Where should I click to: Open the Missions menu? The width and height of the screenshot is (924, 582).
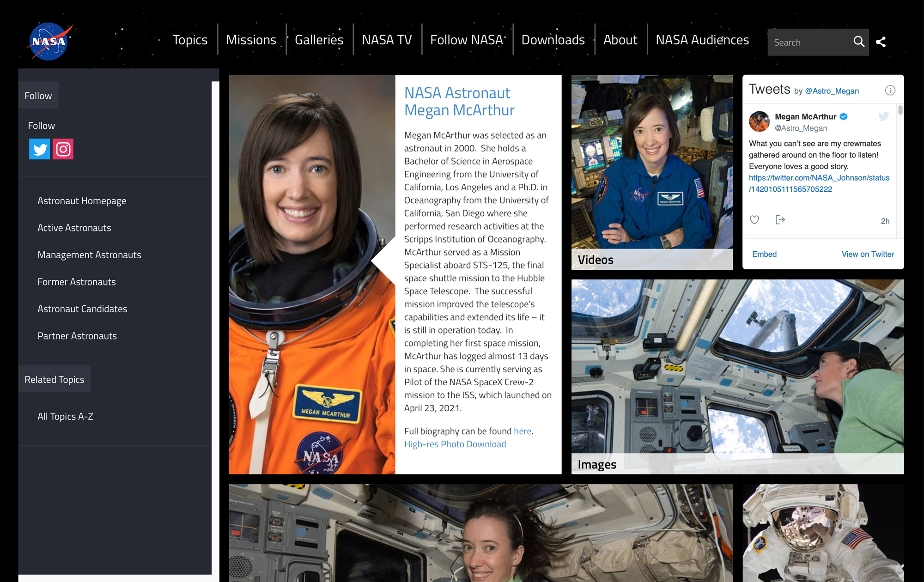pos(251,40)
